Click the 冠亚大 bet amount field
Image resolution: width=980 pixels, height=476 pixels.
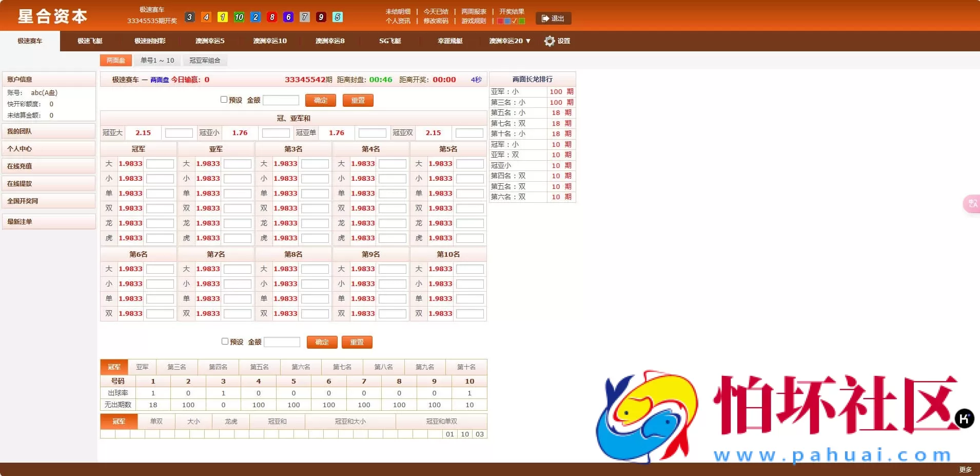pos(179,133)
